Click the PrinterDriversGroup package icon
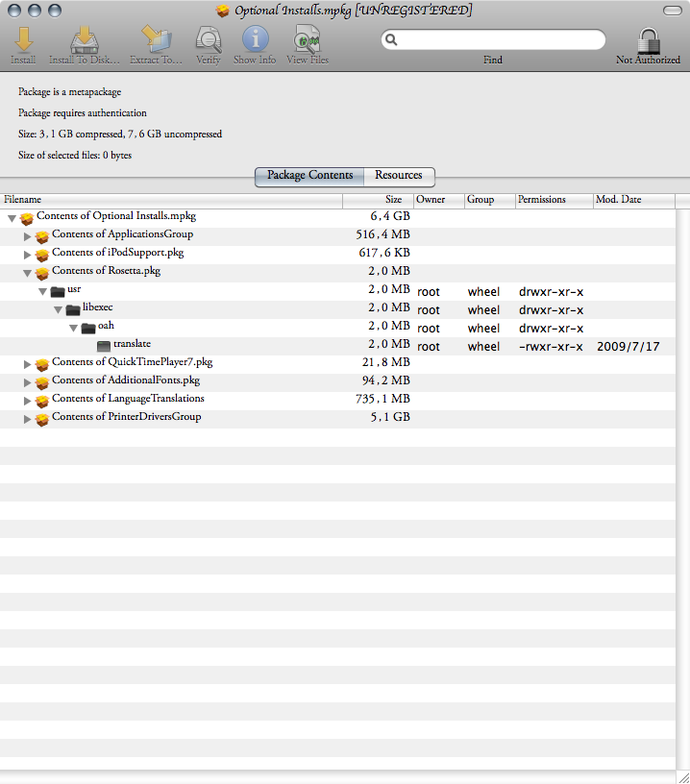The image size is (690, 784). [42, 419]
